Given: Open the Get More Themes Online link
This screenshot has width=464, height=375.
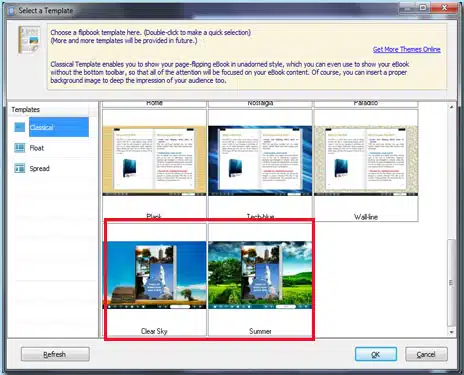Looking at the screenshot, I should click(407, 49).
